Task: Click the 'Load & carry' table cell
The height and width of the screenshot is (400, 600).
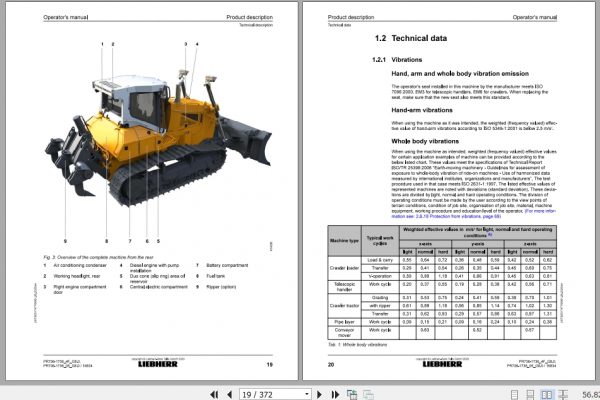Action: (x=380, y=260)
